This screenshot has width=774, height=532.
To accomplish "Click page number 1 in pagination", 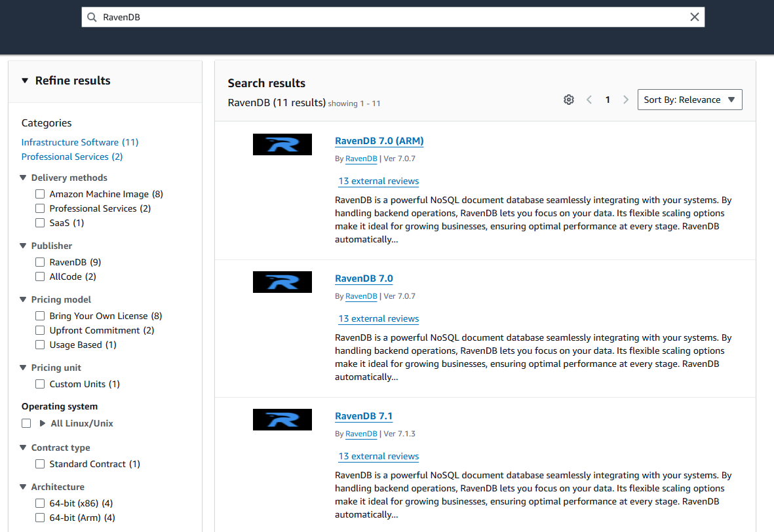I will tap(608, 100).
